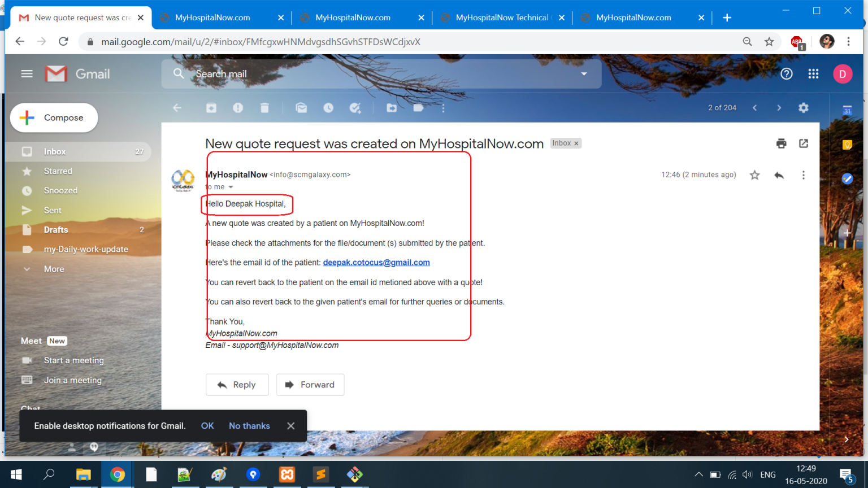Viewport: 868px width, 488px height.
Task: Add this email to Tasks
Action: coord(355,108)
